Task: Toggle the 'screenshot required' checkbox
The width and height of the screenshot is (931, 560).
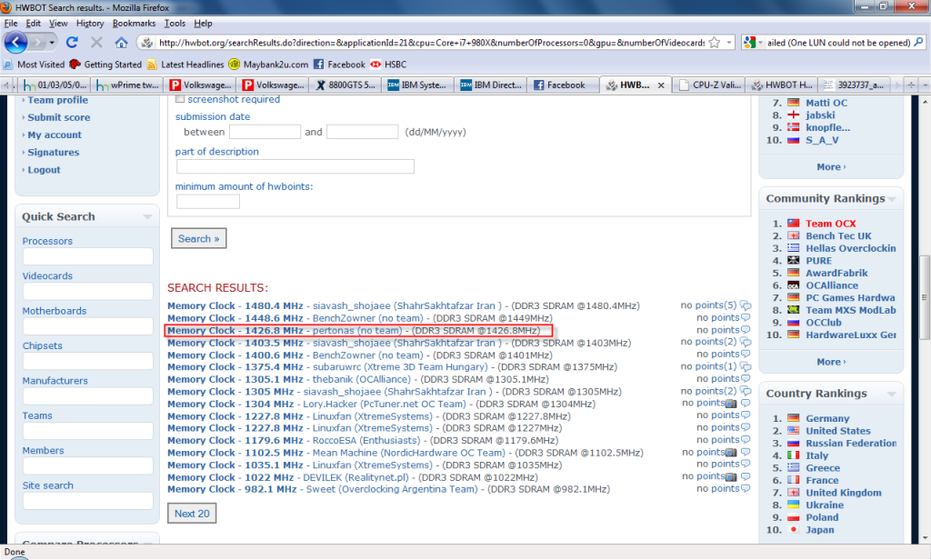Action: (x=180, y=99)
